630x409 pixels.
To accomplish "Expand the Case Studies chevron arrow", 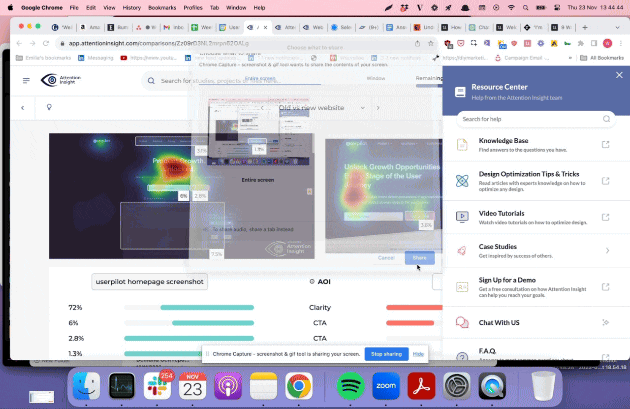I will point(606,251).
